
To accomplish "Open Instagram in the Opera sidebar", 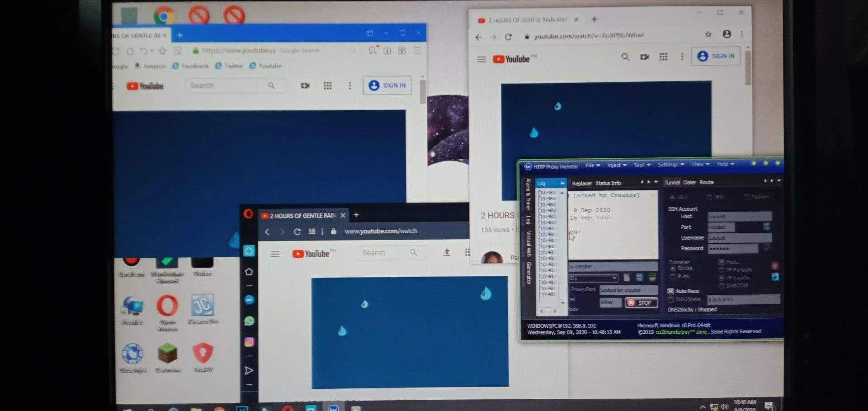I will (249, 342).
